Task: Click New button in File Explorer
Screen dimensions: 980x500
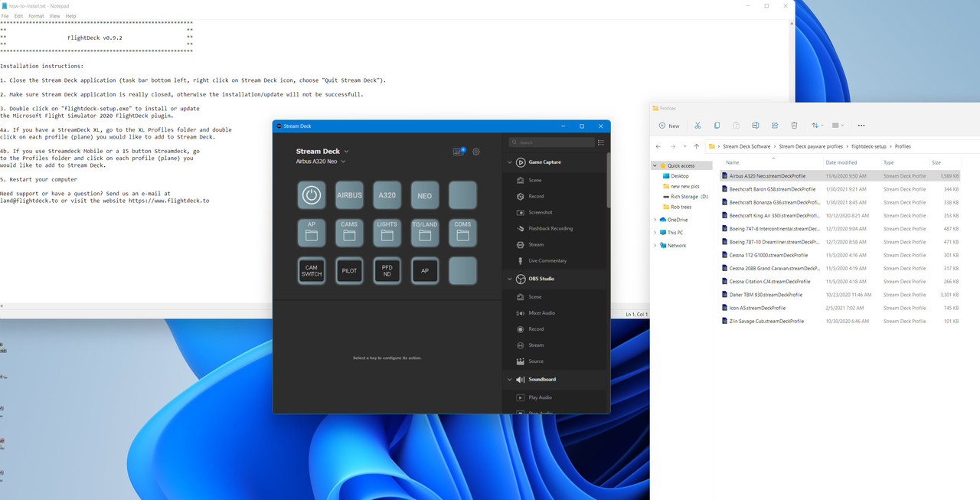Action: coord(669,126)
